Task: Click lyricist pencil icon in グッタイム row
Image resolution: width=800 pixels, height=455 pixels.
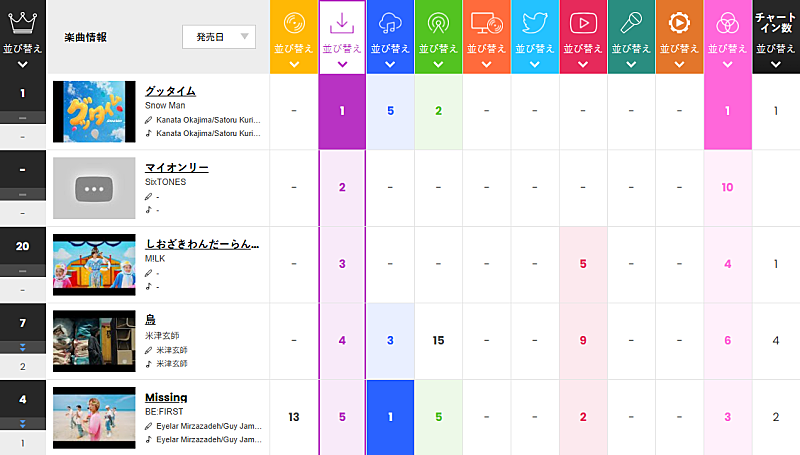Action: point(148,120)
